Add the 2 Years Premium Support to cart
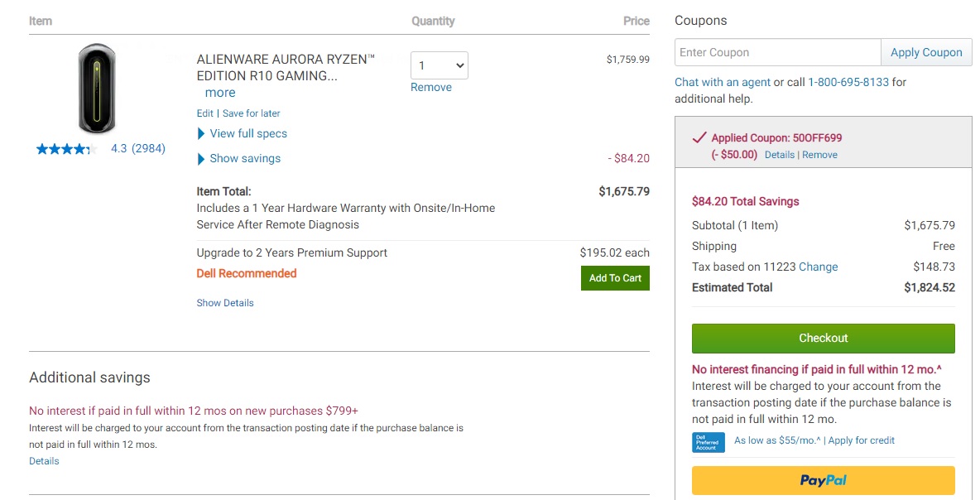The width and height of the screenshot is (980, 500). coord(614,278)
